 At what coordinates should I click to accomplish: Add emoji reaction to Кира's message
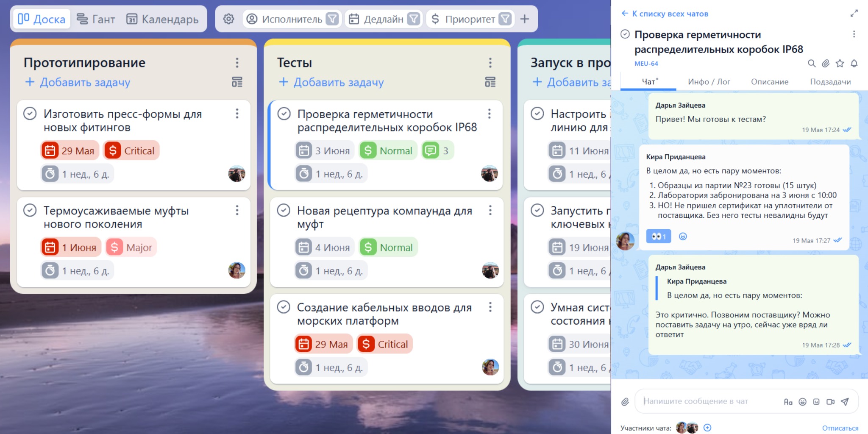[x=683, y=236]
